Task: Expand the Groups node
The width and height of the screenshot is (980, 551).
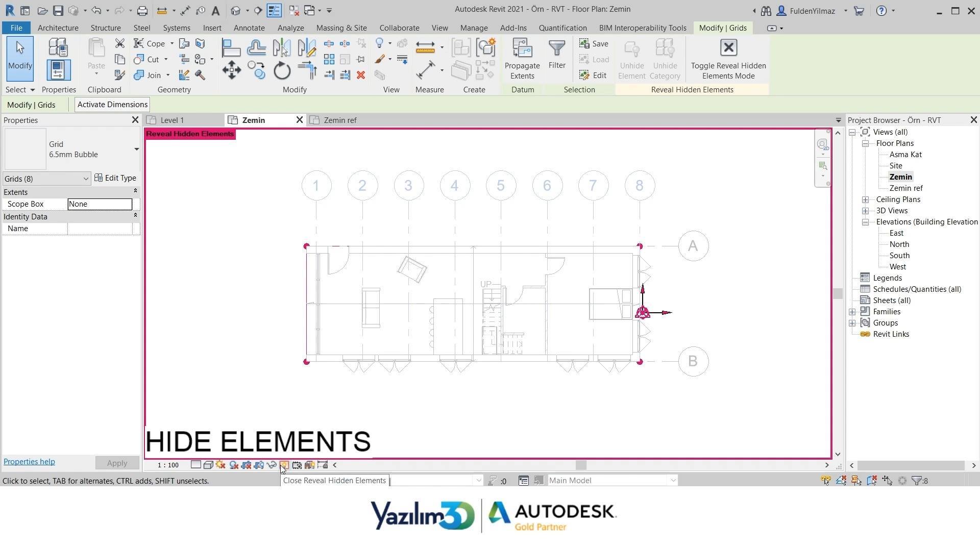Action: [852, 323]
